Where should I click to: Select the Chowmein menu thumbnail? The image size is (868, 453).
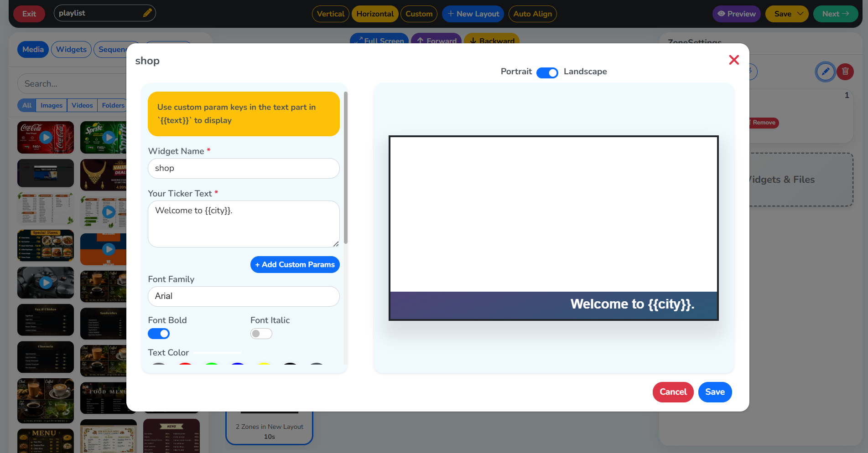[46, 357]
